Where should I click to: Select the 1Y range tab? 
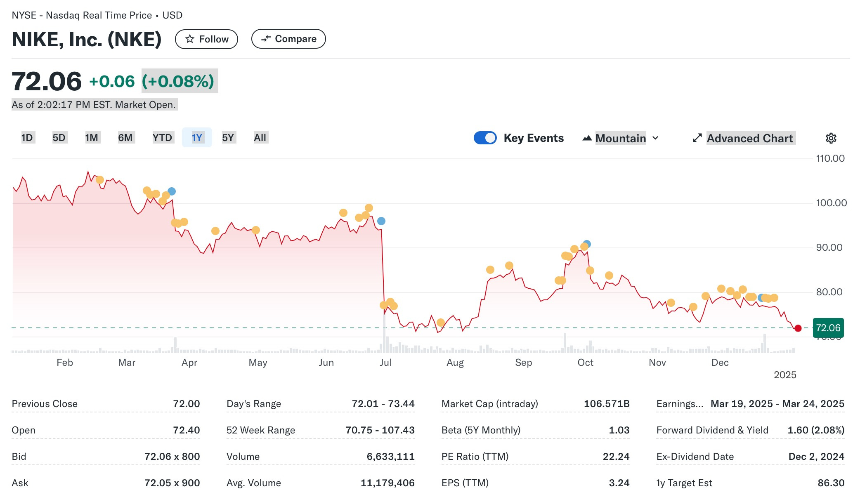coord(197,138)
